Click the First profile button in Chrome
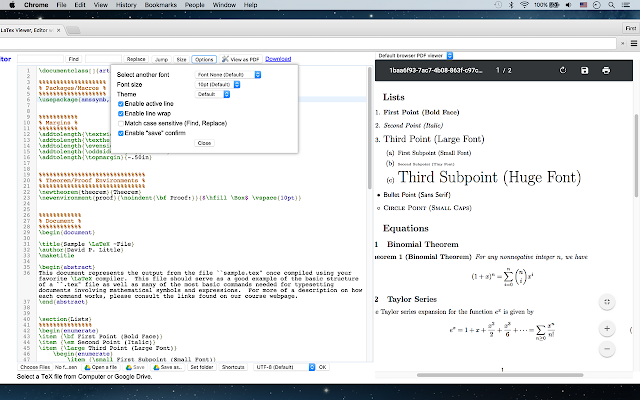 point(631,28)
